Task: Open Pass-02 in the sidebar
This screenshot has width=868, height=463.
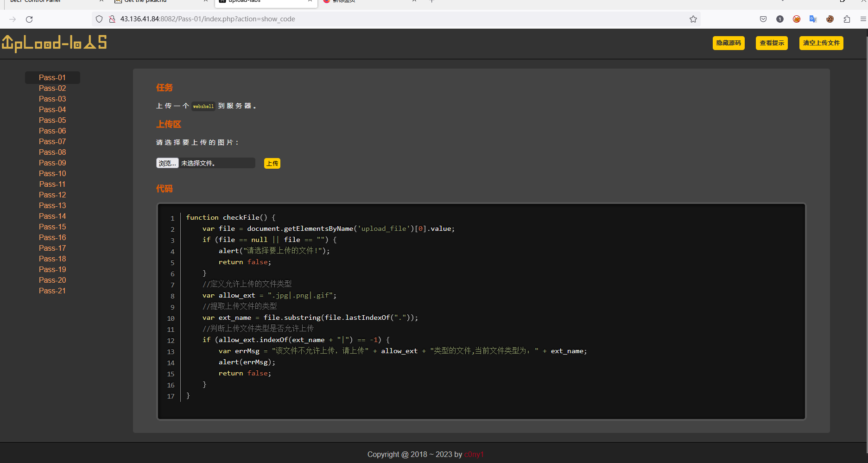Action: 52,88
